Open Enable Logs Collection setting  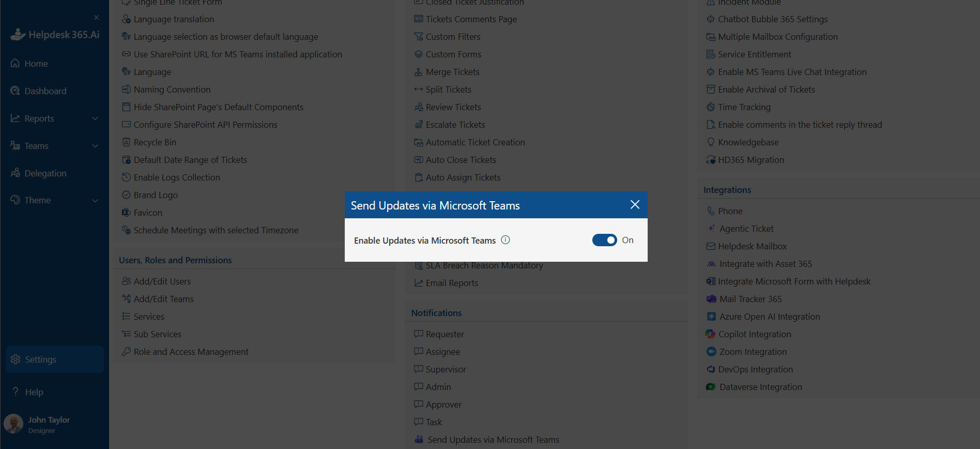[177, 177]
